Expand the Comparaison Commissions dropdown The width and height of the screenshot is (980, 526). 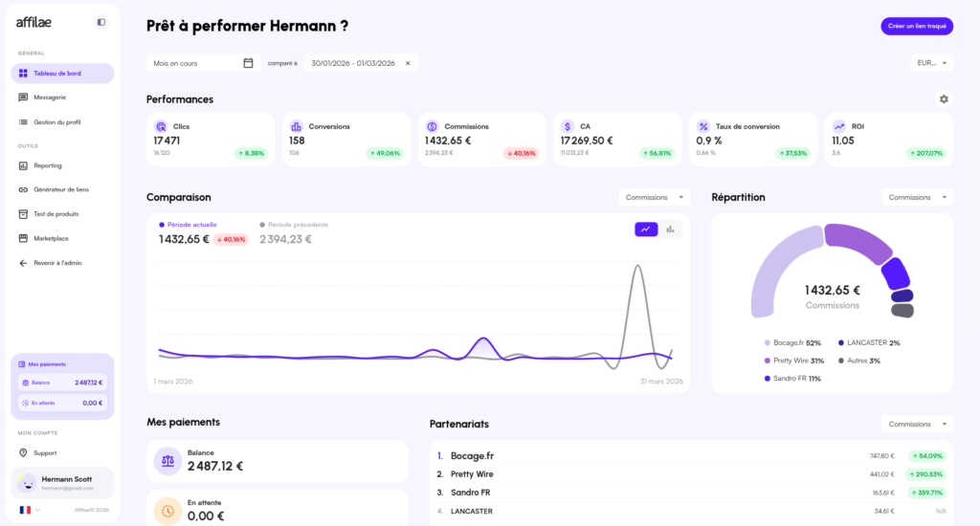(654, 197)
